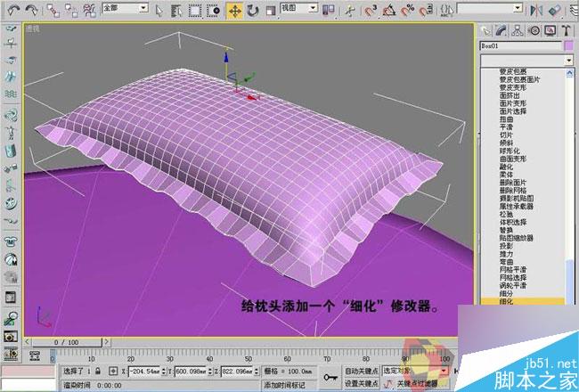Switch to the Modify panel tab
The height and width of the screenshot is (392, 579).
(502, 31)
